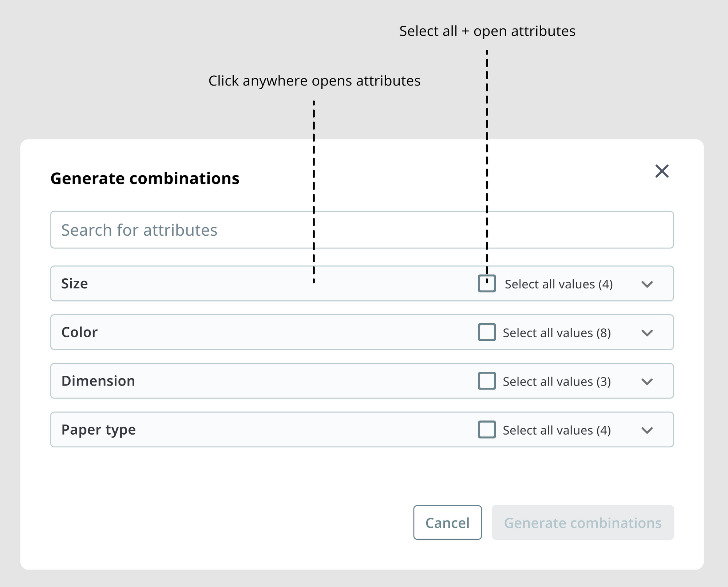Image resolution: width=728 pixels, height=587 pixels.
Task: Click the Select all values (3) label
Action: coord(556,381)
